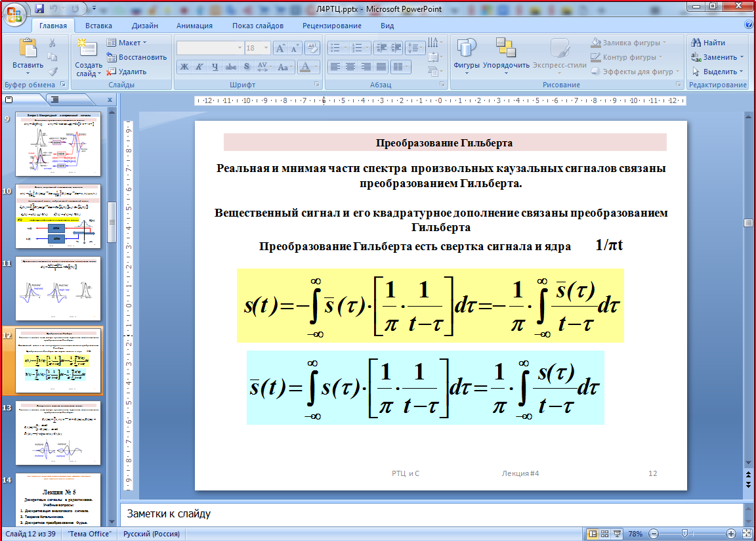Open the Макет layout dropdown
Image resolution: width=756 pixels, height=541 pixels.
pos(127,43)
